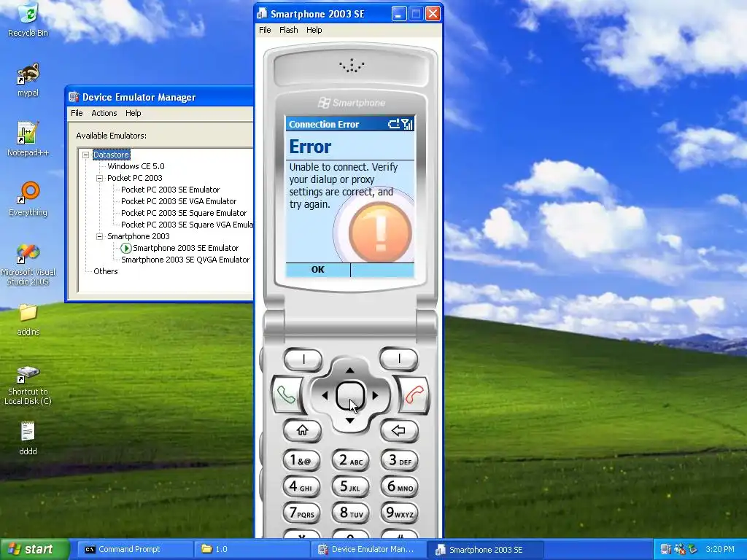Click the connection status icon on phone screen
This screenshot has height=560, width=747.
(x=394, y=124)
